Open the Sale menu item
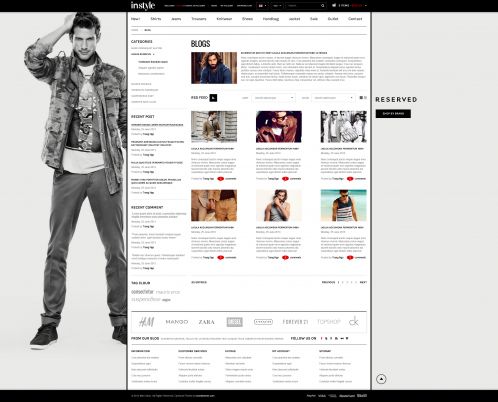Screen dimensions: 498x402 314,19
